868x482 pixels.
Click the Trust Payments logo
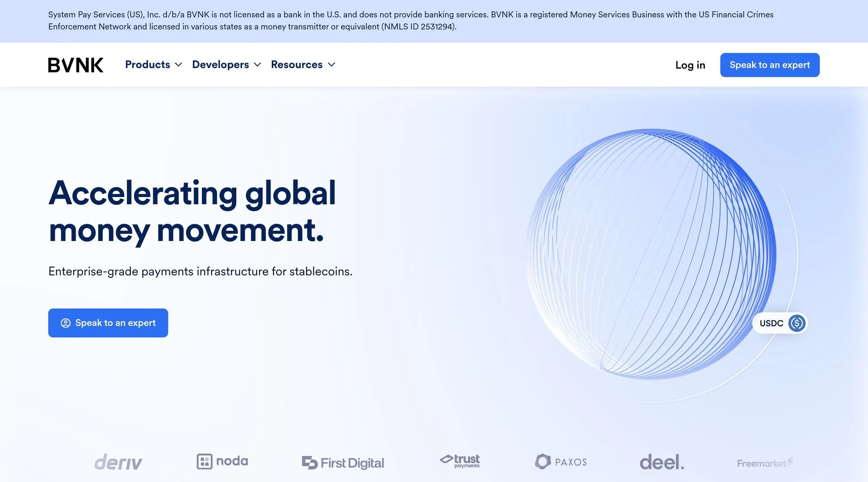point(460,461)
